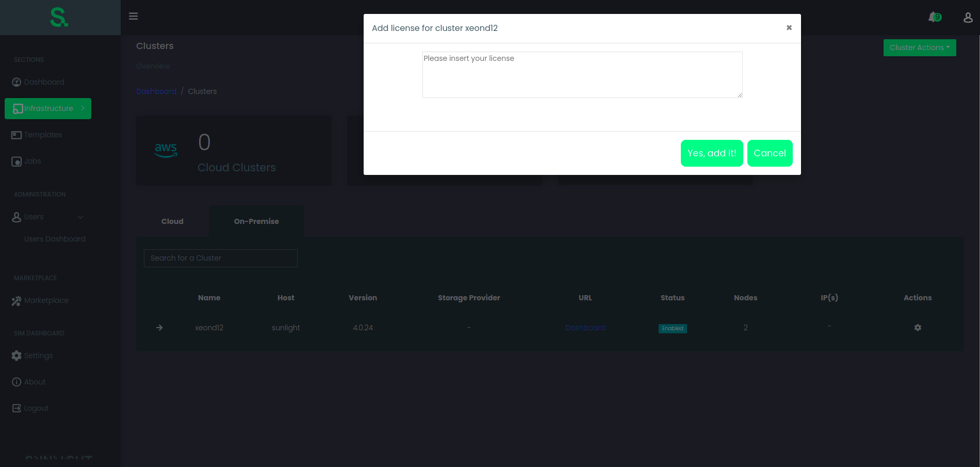The height and width of the screenshot is (467, 980).
Task: Click the sunlight host cell
Action: pos(286,328)
